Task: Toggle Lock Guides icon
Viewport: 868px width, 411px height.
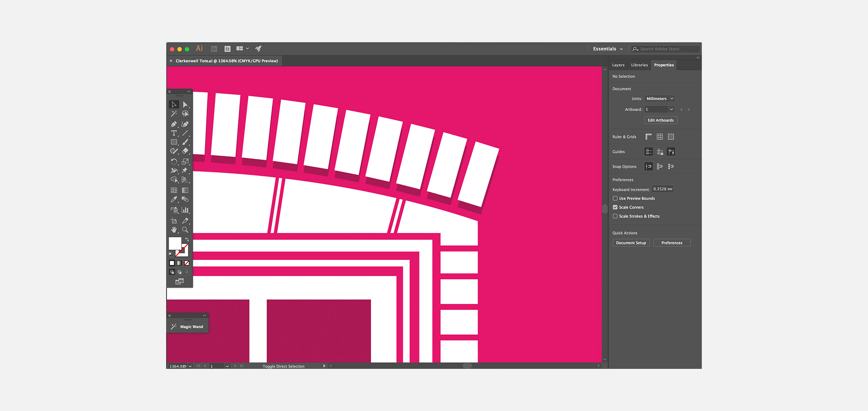Action: pyautogui.click(x=660, y=152)
